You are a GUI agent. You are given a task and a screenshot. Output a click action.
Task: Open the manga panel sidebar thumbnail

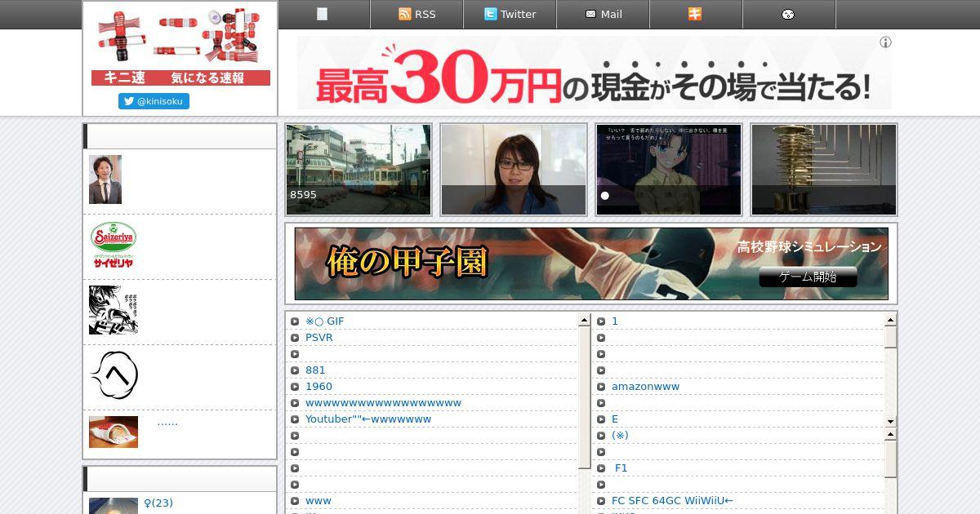114,310
